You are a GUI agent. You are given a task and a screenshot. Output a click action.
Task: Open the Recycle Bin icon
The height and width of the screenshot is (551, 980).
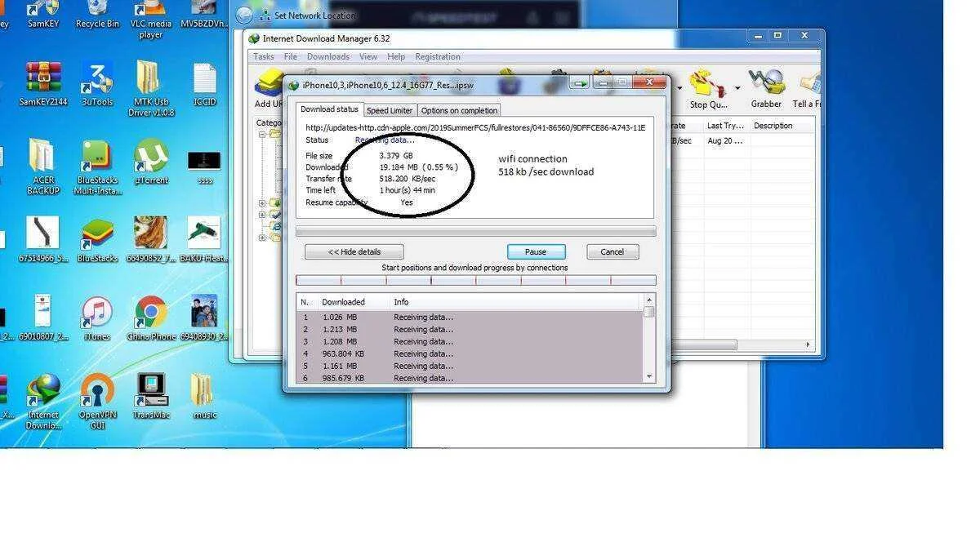[97, 15]
